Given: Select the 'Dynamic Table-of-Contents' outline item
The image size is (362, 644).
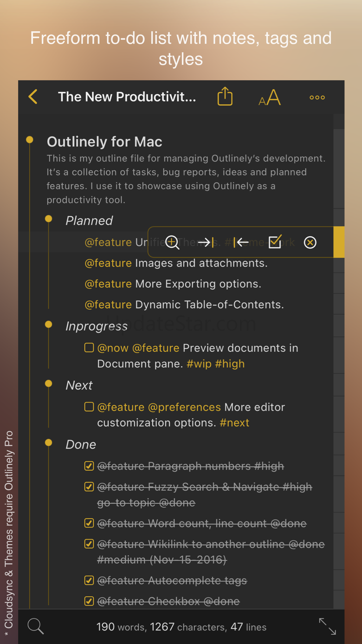Looking at the screenshot, I should click(209, 305).
